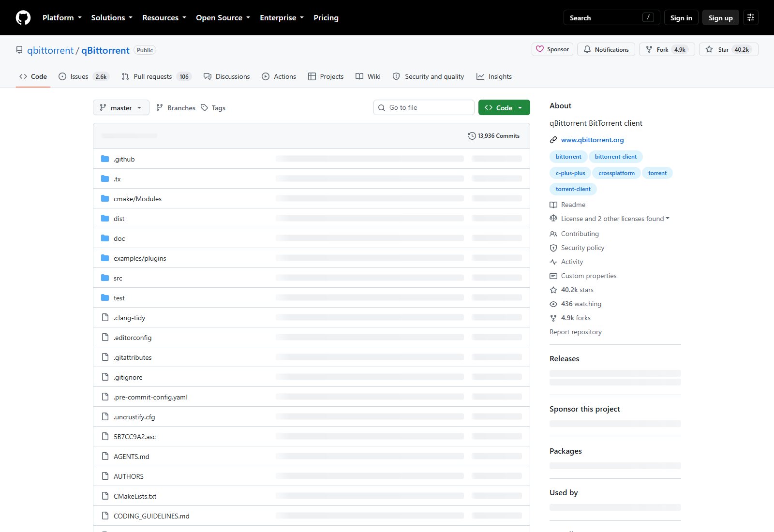The height and width of the screenshot is (532, 774).
Task: Click the cmake/Modules folder icon
Action: coord(105,198)
